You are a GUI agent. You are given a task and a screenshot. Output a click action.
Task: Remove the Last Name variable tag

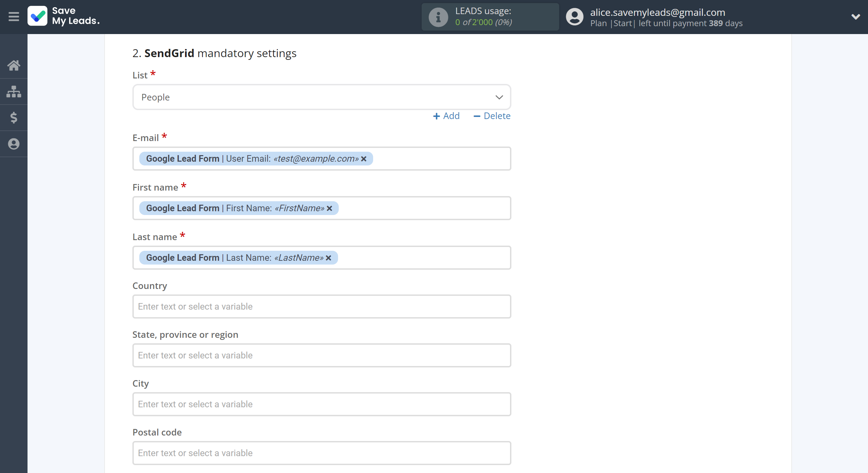click(x=328, y=258)
